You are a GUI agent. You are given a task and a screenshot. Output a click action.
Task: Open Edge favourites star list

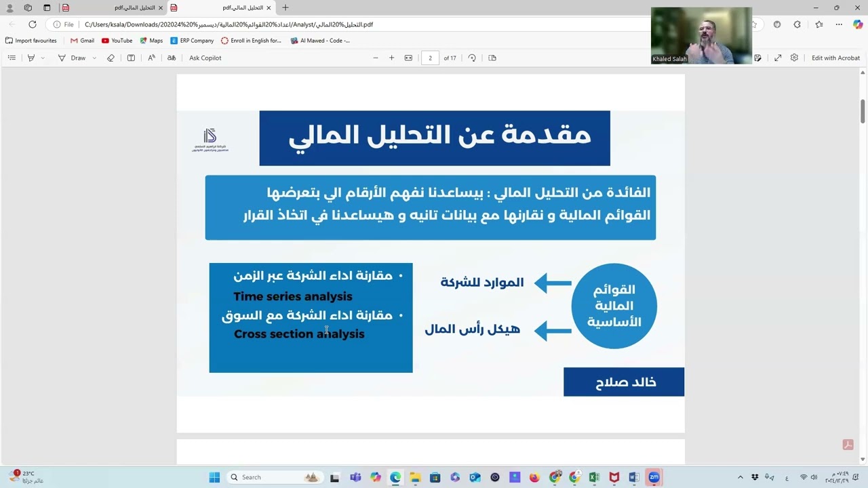coord(819,24)
